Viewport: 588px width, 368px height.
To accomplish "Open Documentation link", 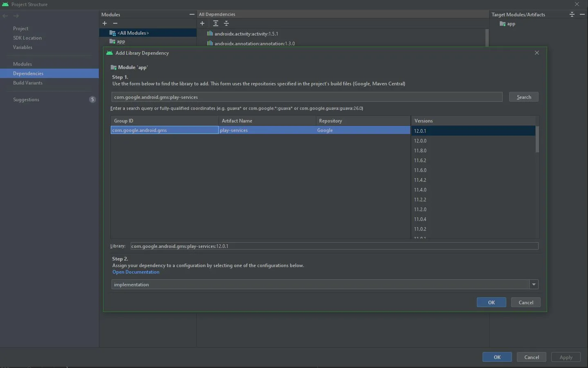I will (136, 272).
